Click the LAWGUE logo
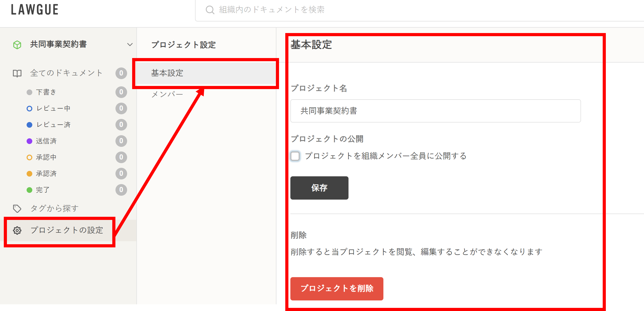This screenshot has width=644, height=311. point(35,10)
